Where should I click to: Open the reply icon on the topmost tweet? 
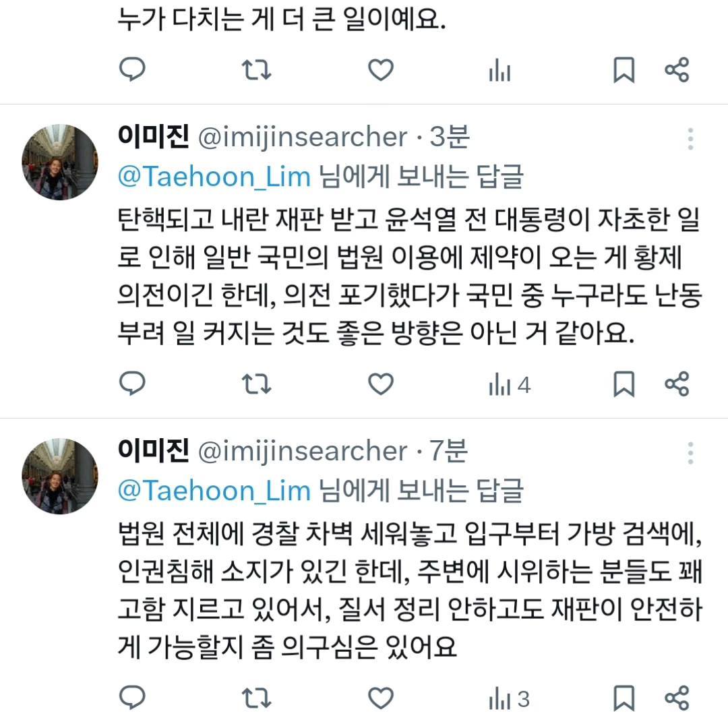coord(133,68)
